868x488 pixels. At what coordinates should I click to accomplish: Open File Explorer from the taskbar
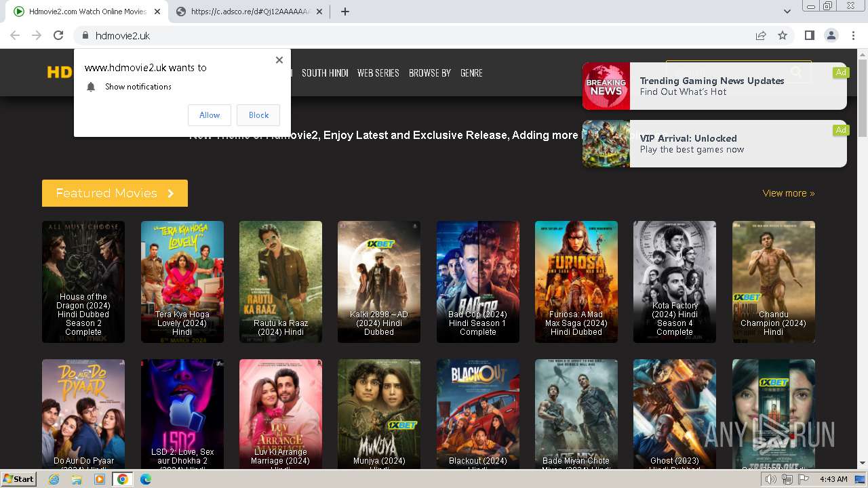click(x=77, y=479)
